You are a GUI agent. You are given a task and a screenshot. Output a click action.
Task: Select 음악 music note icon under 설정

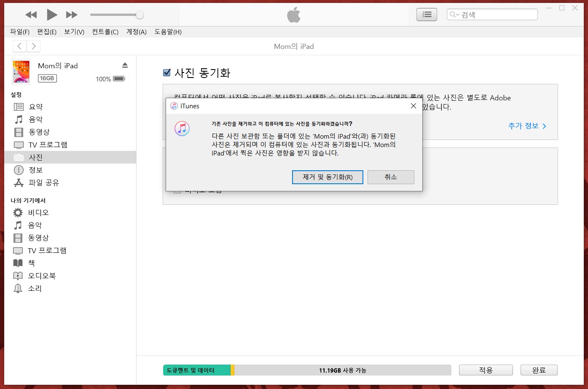click(19, 119)
